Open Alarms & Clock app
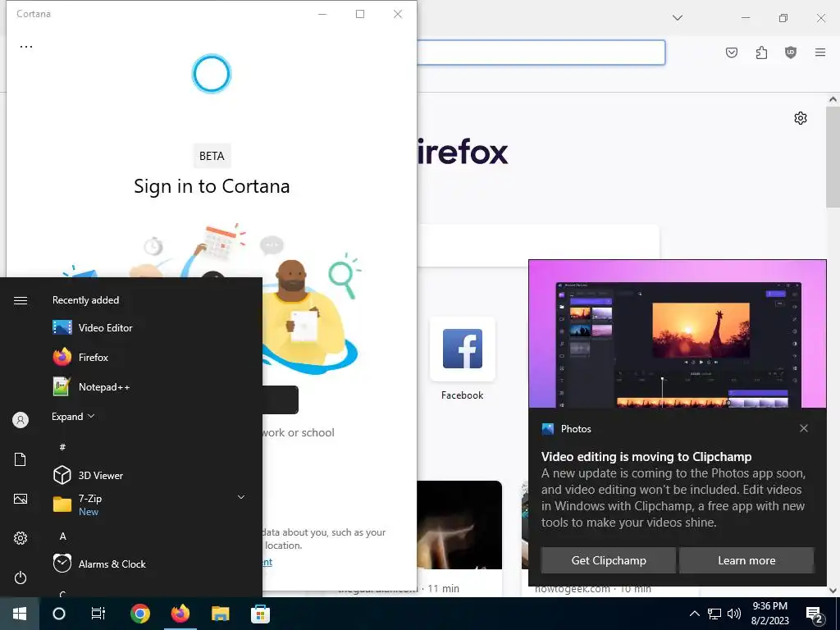This screenshot has height=630, width=840. click(99, 564)
